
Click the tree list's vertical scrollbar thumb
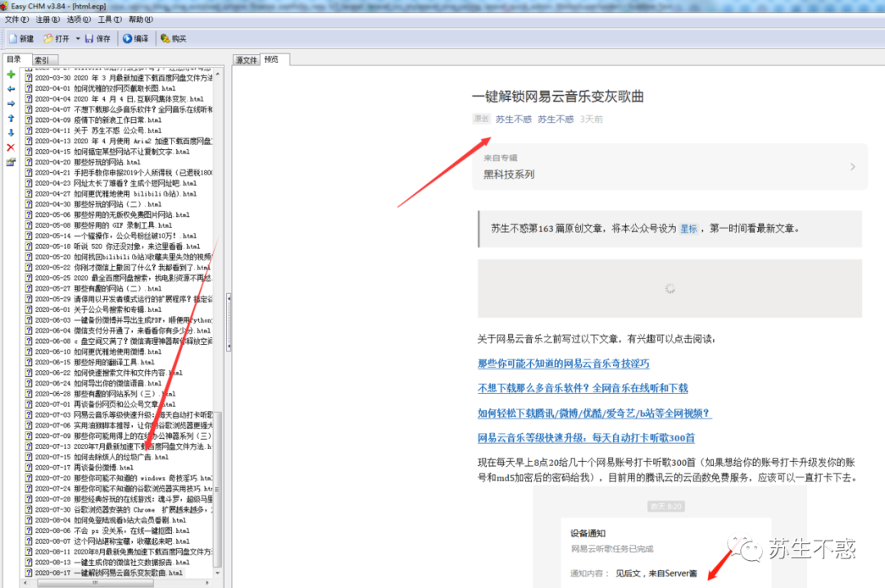[218, 490]
